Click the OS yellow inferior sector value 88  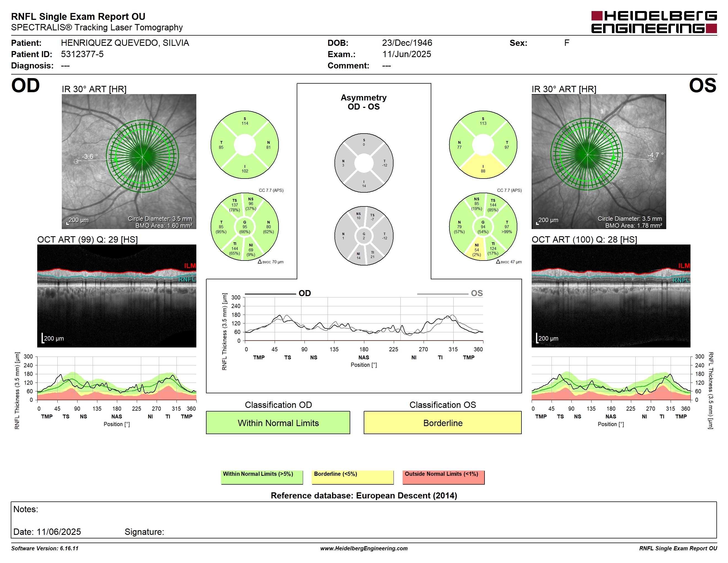pyautogui.click(x=483, y=171)
